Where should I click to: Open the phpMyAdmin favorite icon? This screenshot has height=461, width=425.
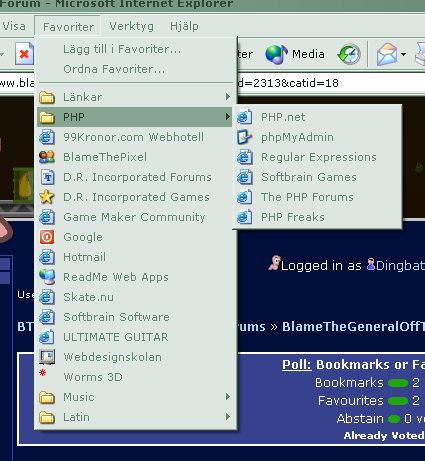pyautogui.click(x=244, y=137)
